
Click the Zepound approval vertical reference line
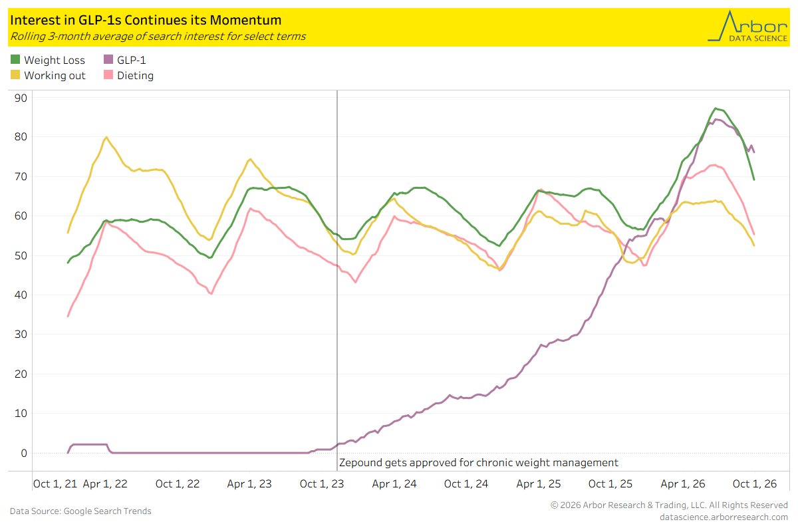point(337,279)
